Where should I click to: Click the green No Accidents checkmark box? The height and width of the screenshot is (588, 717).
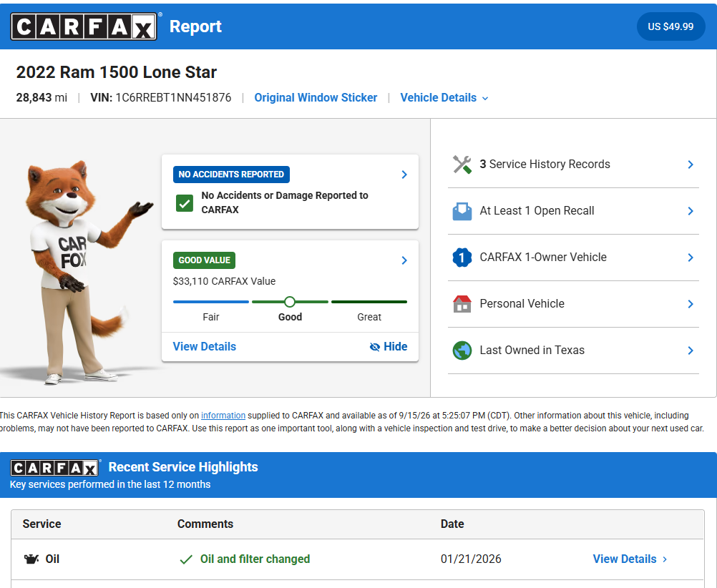(x=185, y=203)
